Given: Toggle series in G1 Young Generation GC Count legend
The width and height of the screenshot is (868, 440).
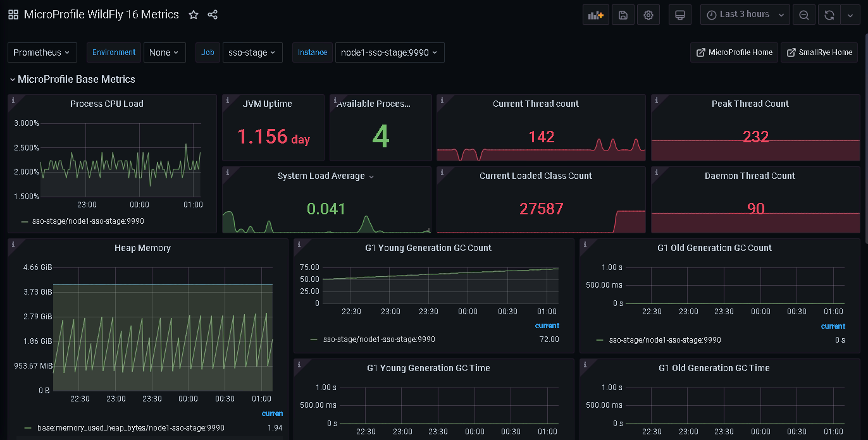Looking at the screenshot, I should click(x=378, y=339).
